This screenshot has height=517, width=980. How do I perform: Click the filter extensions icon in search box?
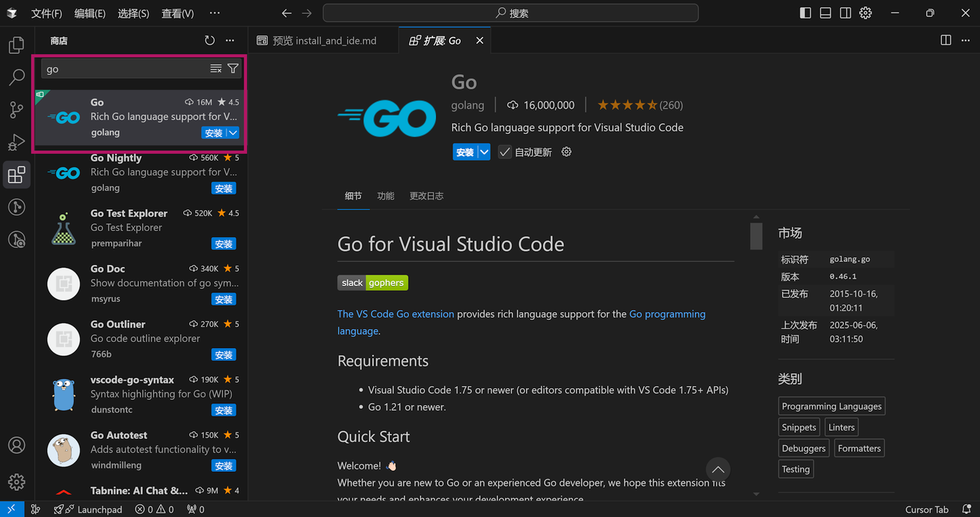click(233, 68)
